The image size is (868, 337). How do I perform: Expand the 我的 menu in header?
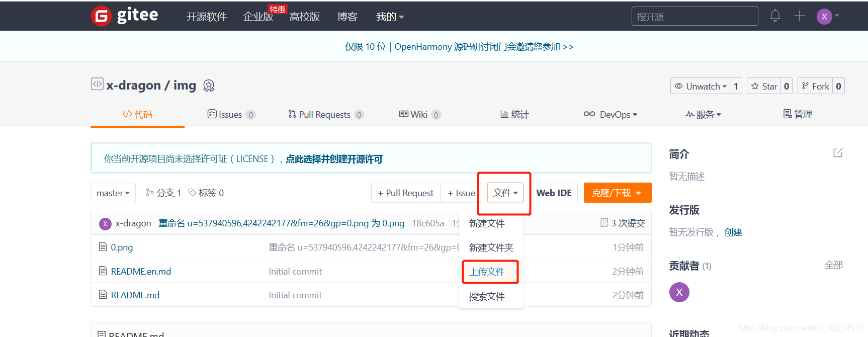click(x=390, y=17)
